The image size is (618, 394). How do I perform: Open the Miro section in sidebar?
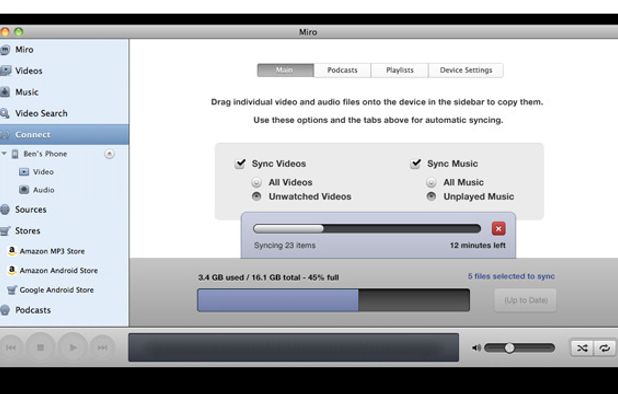coord(63,50)
